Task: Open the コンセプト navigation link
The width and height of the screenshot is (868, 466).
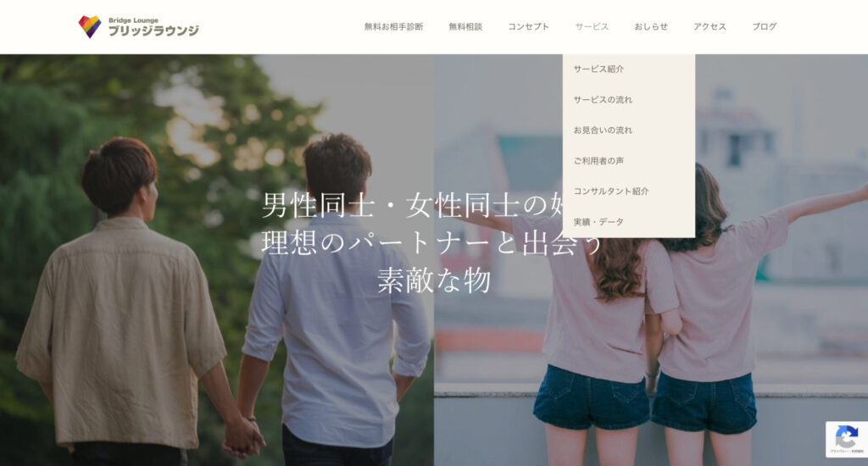Action: coord(528,26)
